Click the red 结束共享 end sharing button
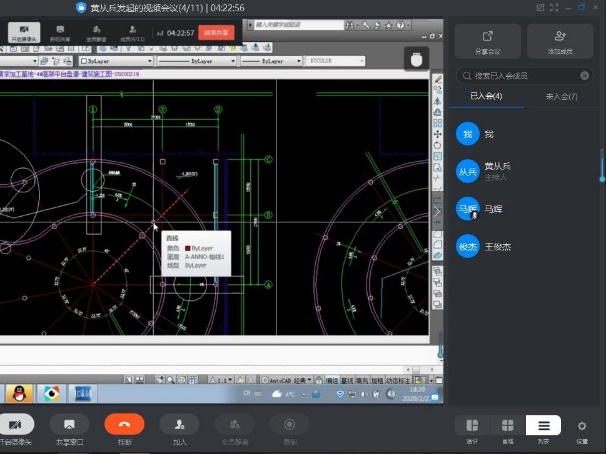Screen dimensions: 606x454 217,32
